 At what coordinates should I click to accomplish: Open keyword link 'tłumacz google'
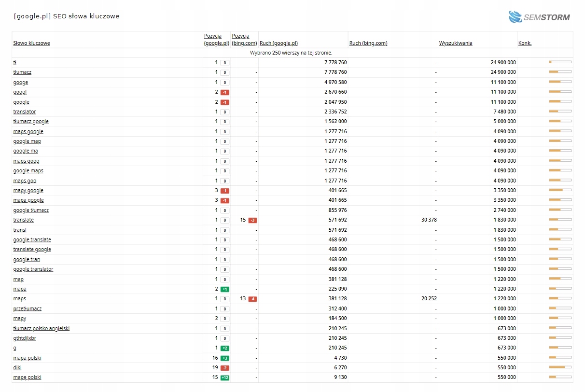(31, 122)
